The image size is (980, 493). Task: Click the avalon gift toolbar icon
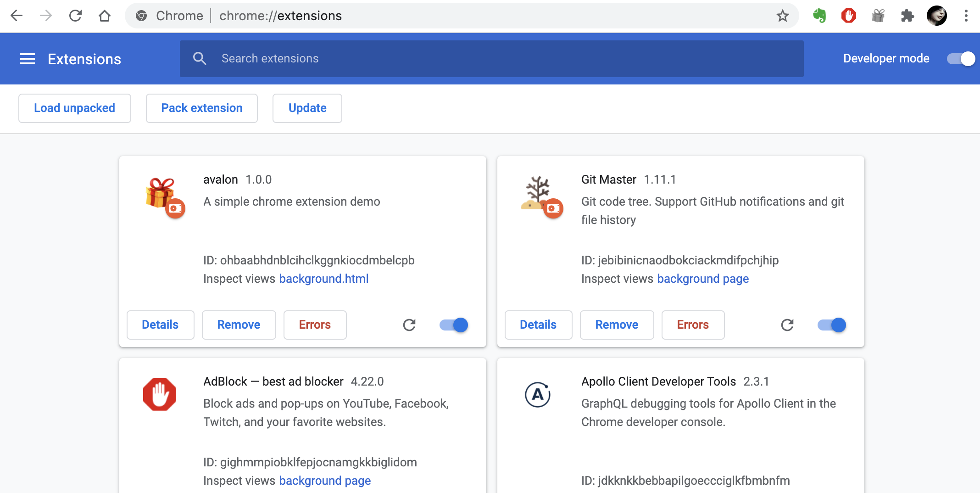point(878,16)
